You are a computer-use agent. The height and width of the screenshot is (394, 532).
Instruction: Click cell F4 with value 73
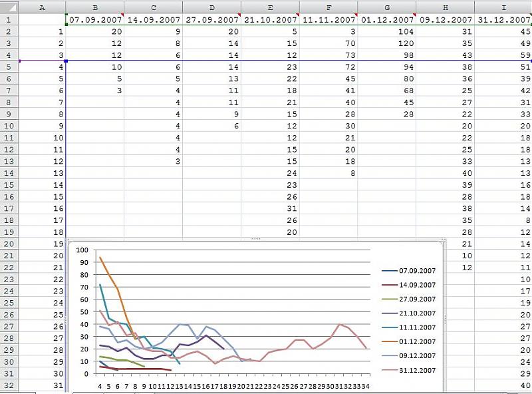pyautogui.click(x=329, y=55)
